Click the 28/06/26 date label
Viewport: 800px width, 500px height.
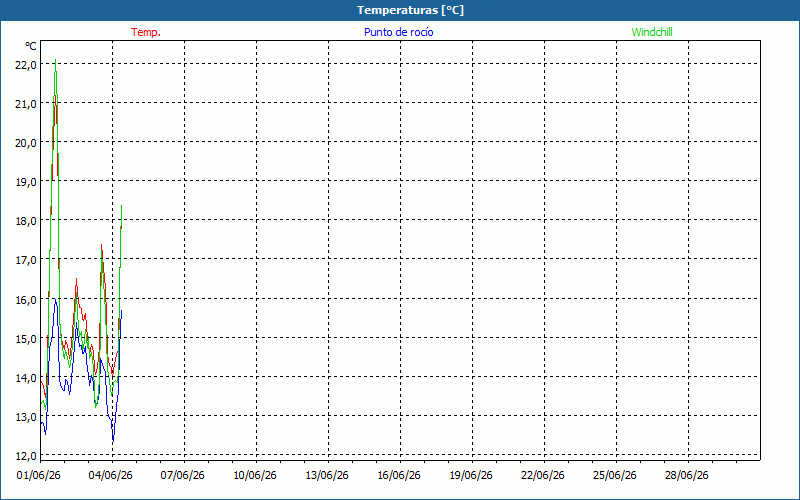pyautogui.click(x=686, y=476)
